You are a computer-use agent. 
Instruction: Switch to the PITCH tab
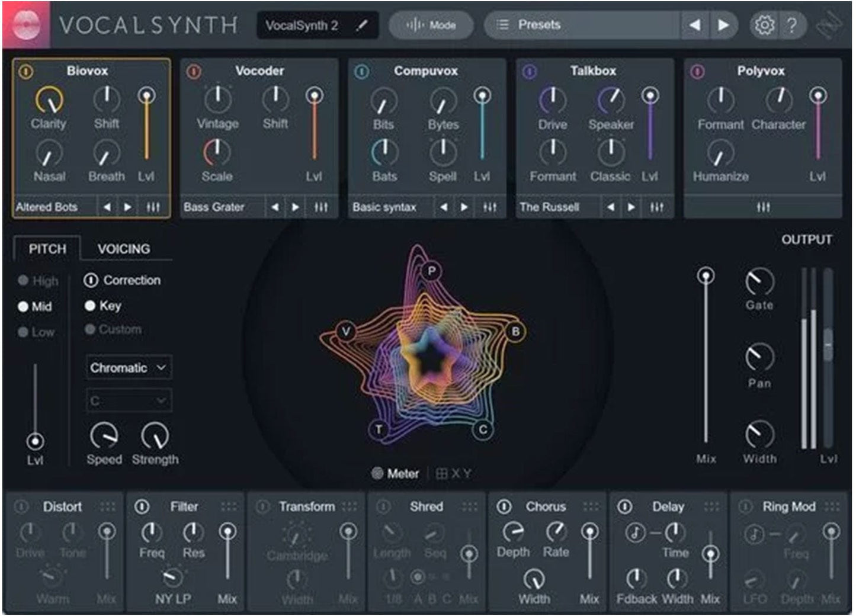click(47, 249)
